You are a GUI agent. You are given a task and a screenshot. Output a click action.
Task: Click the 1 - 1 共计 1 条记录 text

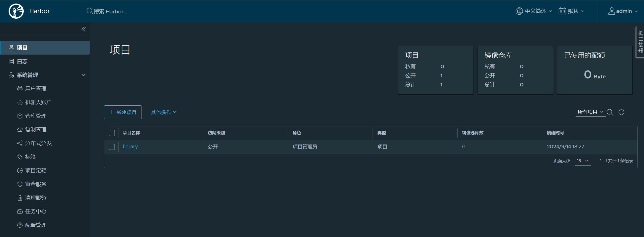click(616, 161)
